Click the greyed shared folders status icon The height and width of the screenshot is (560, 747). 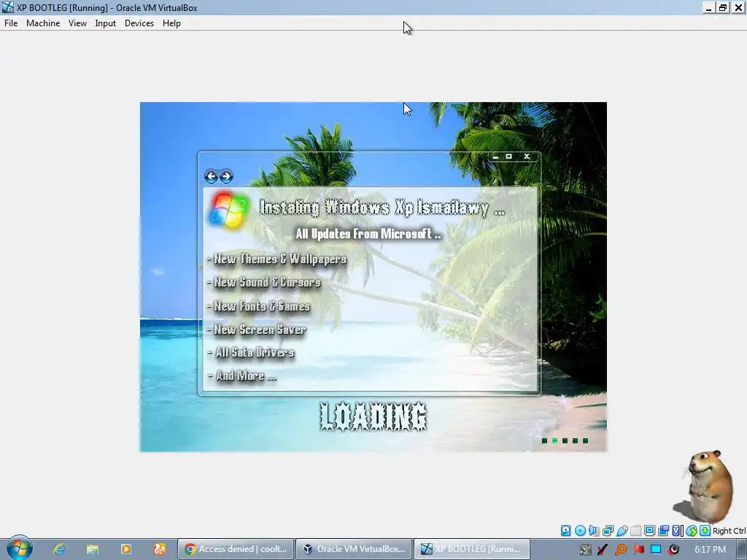click(635, 531)
